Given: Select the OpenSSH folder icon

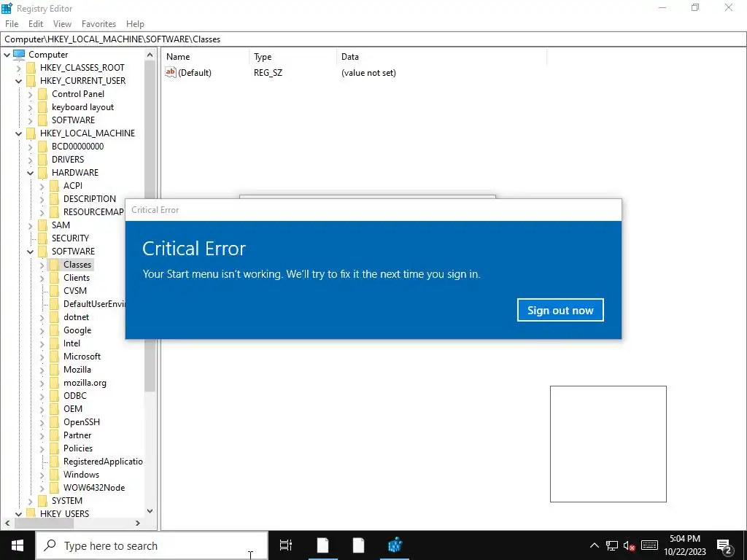Looking at the screenshot, I should (54, 422).
